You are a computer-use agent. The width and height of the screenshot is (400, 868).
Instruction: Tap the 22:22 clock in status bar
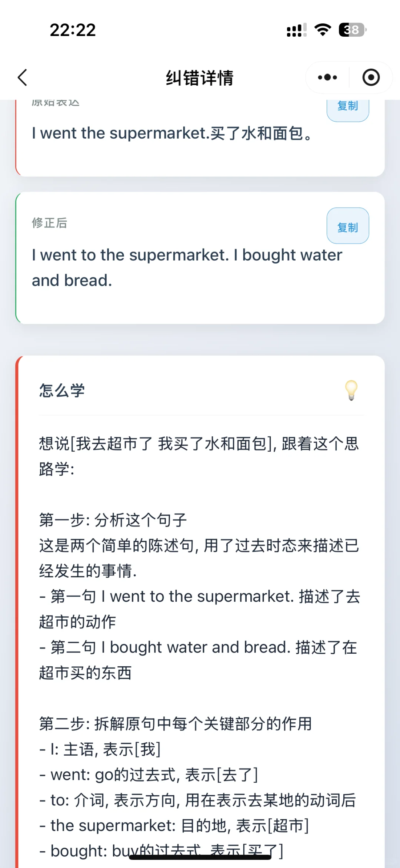(x=73, y=30)
